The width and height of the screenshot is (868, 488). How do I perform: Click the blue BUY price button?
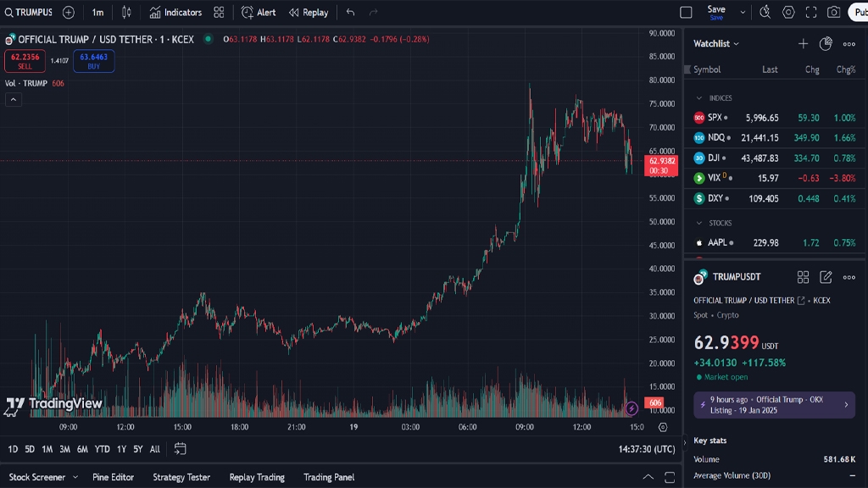pyautogui.click(x=93, y=61)
